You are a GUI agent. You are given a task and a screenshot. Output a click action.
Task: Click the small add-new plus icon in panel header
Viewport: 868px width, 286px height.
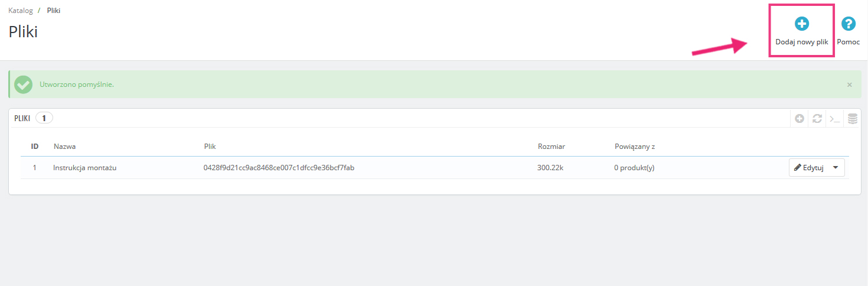pos(799,118)
